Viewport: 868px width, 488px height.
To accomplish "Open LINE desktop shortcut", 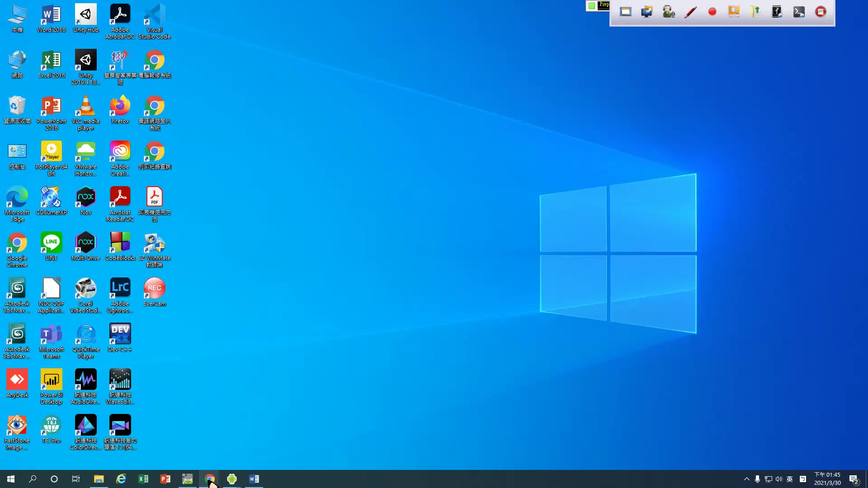I will pyautogui.click(x=51, y=247).
